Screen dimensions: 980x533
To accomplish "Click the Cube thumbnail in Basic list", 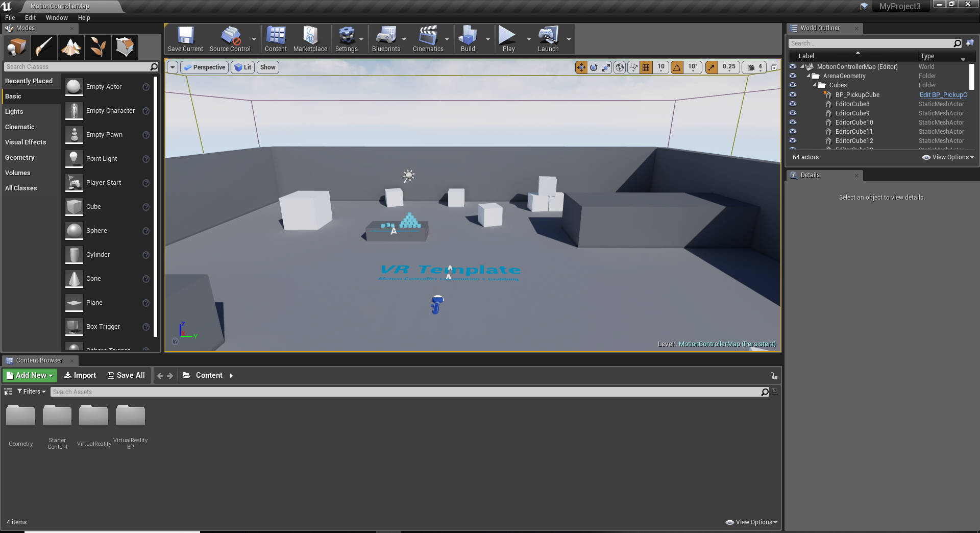I will pyautogui.click(x=74, y=207).
